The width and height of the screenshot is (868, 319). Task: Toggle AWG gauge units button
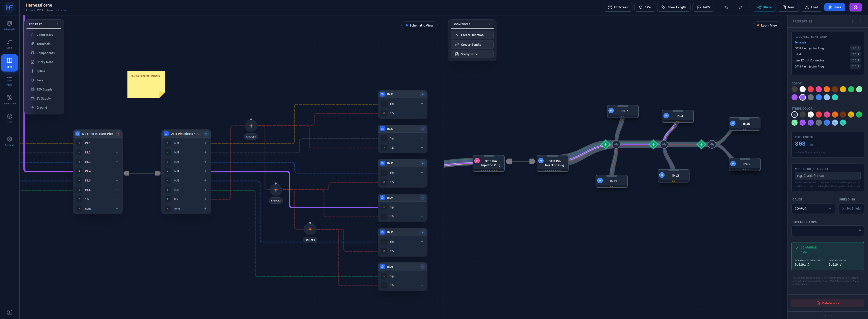703,7
